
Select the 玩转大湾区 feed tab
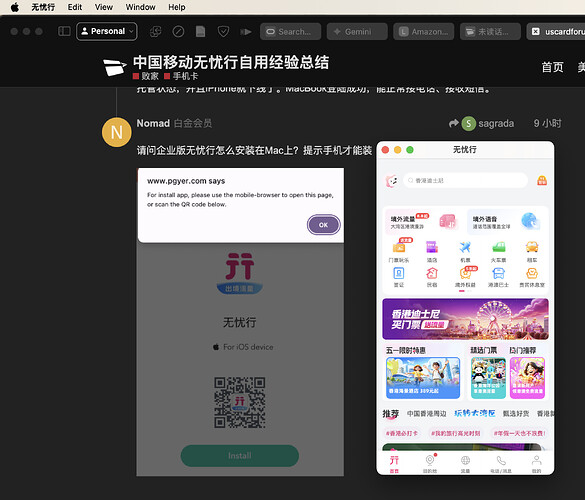point(475,413)
